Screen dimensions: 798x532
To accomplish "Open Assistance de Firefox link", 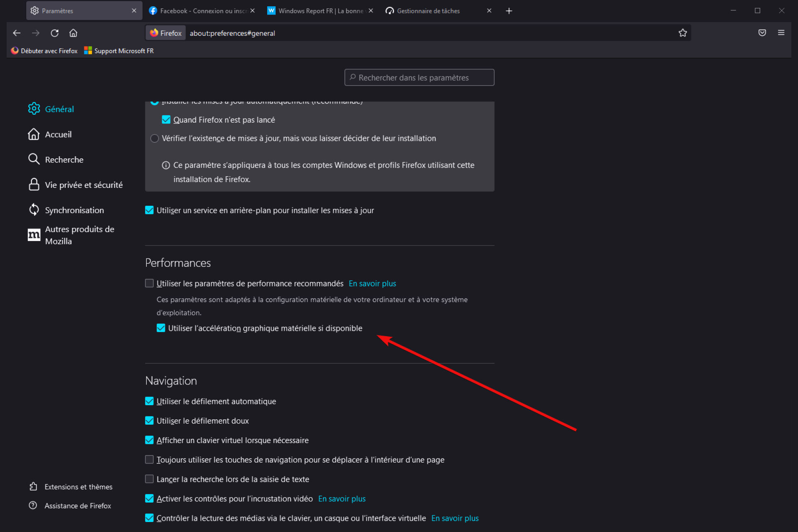I will [x=78, y=506].
